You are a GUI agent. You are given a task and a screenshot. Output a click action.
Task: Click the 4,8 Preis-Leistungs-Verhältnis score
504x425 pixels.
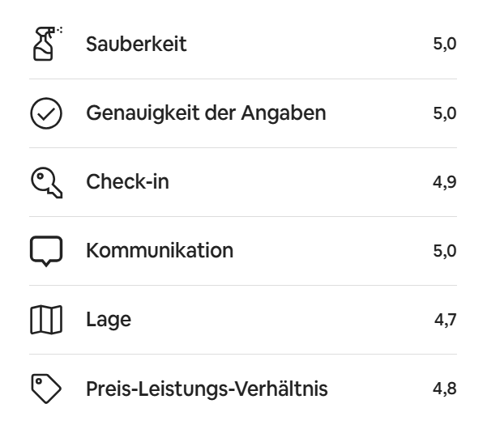[445, 389]
